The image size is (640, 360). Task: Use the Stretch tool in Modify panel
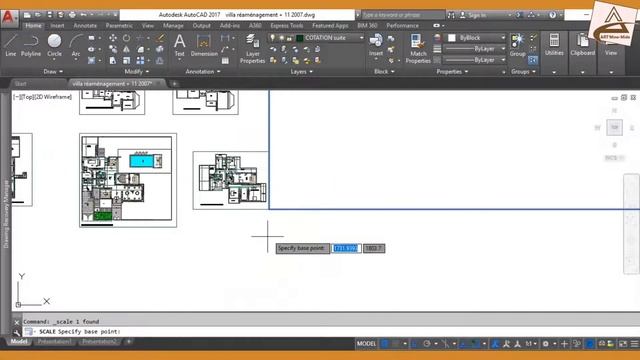pos(113,60)
